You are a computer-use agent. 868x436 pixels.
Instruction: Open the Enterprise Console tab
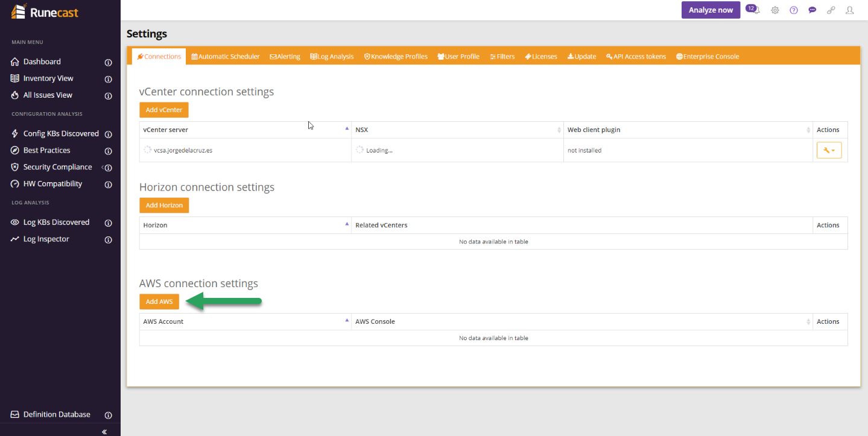[708, 57]
